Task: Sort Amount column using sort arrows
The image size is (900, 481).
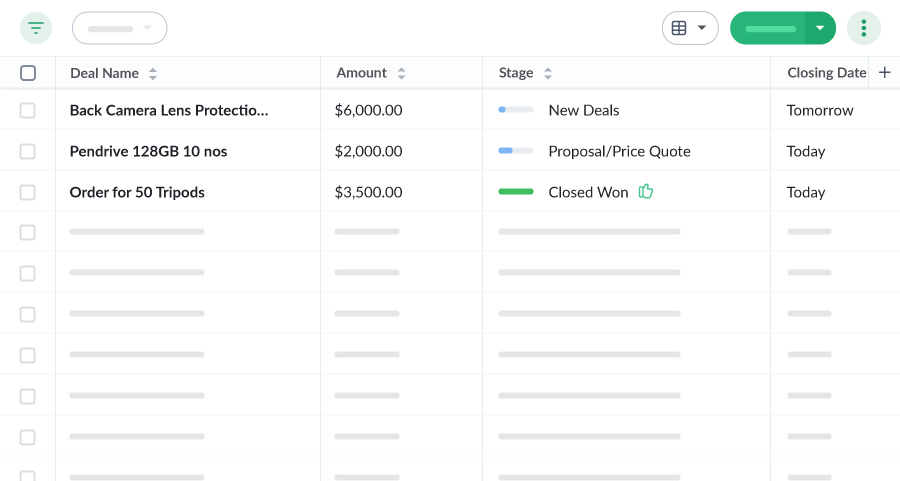Action: click(401, 73)
